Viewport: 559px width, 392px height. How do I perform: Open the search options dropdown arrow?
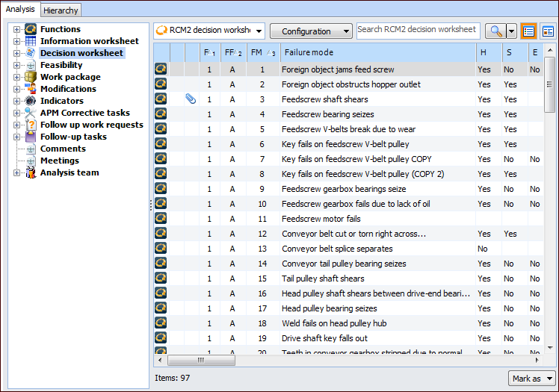click(512, 31)
